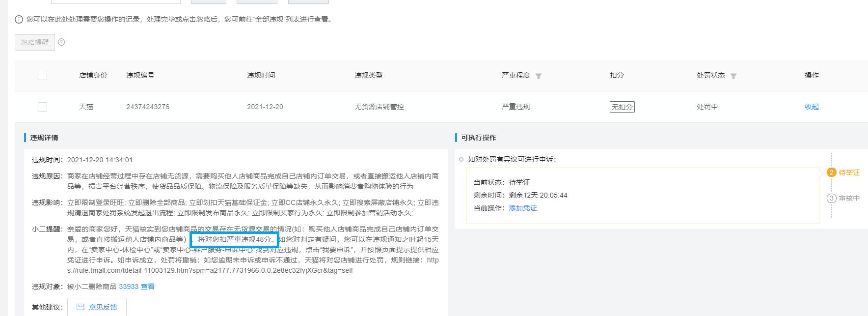Click the date cell 2021-12-20
Screen dimensions: 868x316
point(265,107)
